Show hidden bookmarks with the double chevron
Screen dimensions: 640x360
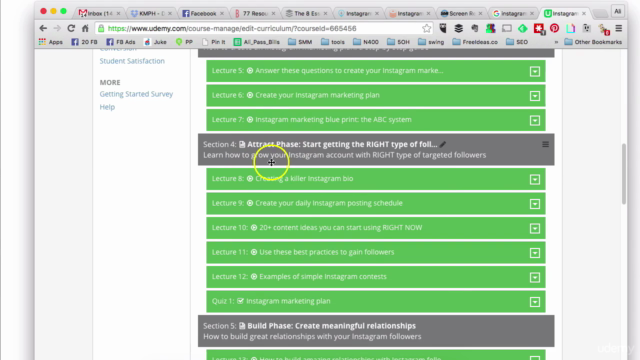[x=556, y=42]
